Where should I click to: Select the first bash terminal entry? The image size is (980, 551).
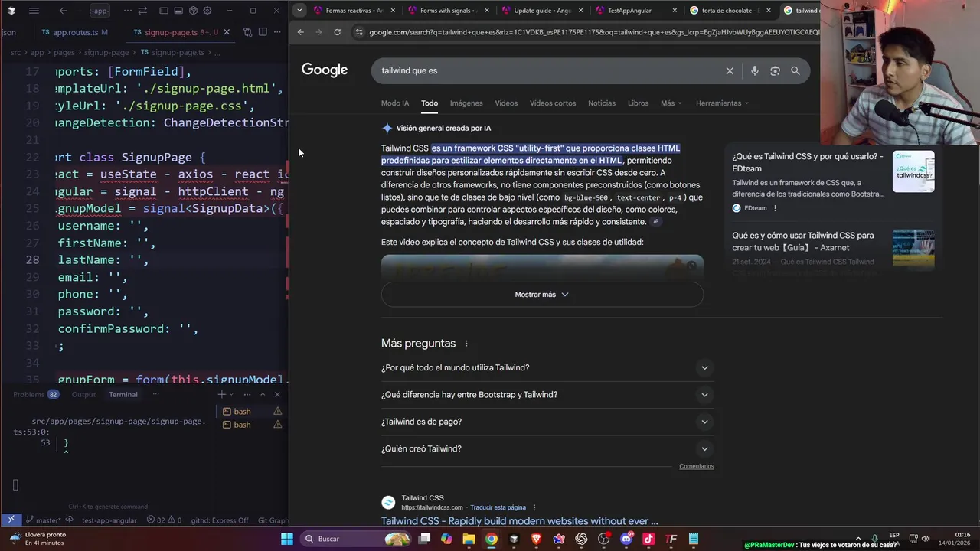click(x=251, y=411)
